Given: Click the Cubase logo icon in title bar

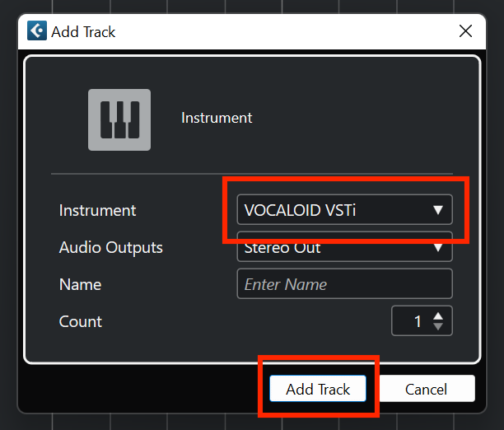Looking at the screenshot, I should click(x=37, y=30).
